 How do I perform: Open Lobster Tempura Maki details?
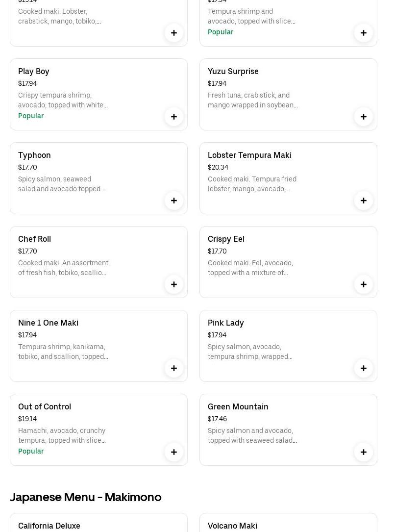[249, 155]
